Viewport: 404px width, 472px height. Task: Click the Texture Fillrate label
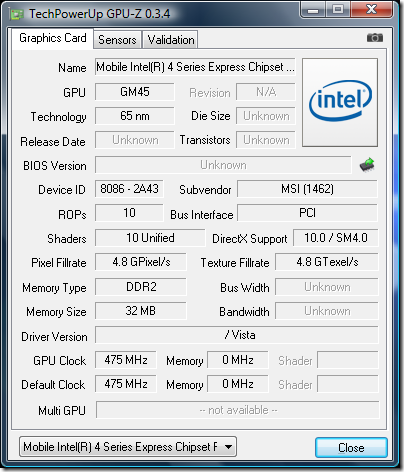tap(235, 263)
